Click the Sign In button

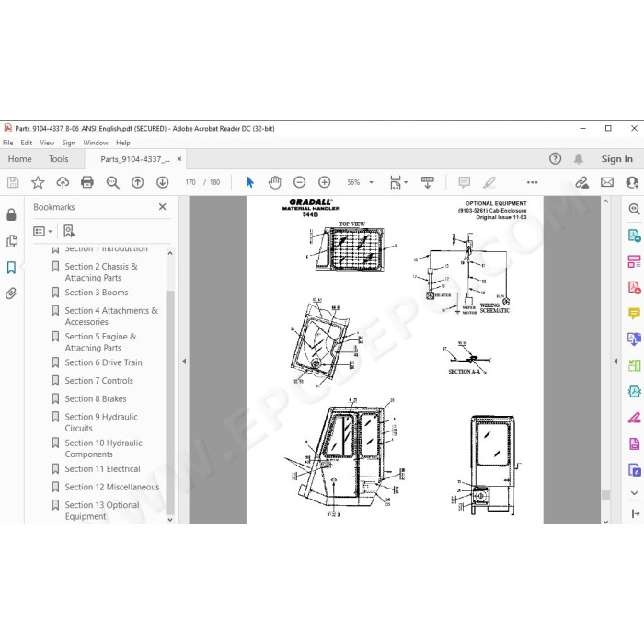(x=616, y=159)
